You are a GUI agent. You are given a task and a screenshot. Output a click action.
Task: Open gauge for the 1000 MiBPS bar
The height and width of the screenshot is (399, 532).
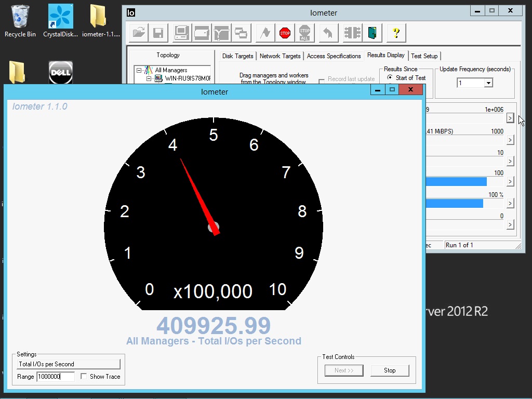coord(510,140)
